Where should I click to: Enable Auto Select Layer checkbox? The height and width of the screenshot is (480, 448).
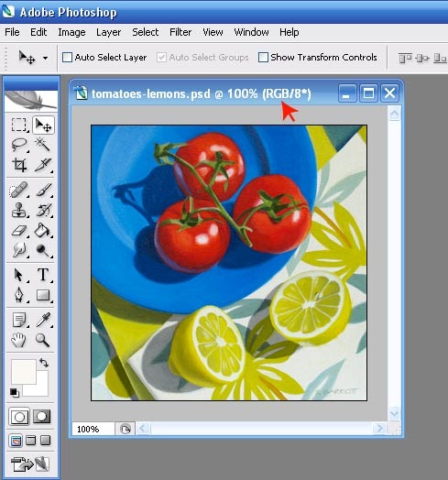(x=67, y=57)
